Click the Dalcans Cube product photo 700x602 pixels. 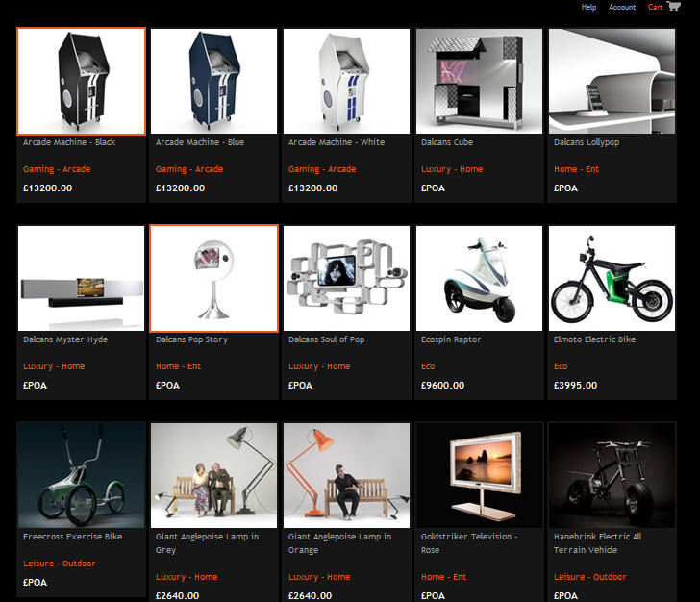[x=480, y=81]
